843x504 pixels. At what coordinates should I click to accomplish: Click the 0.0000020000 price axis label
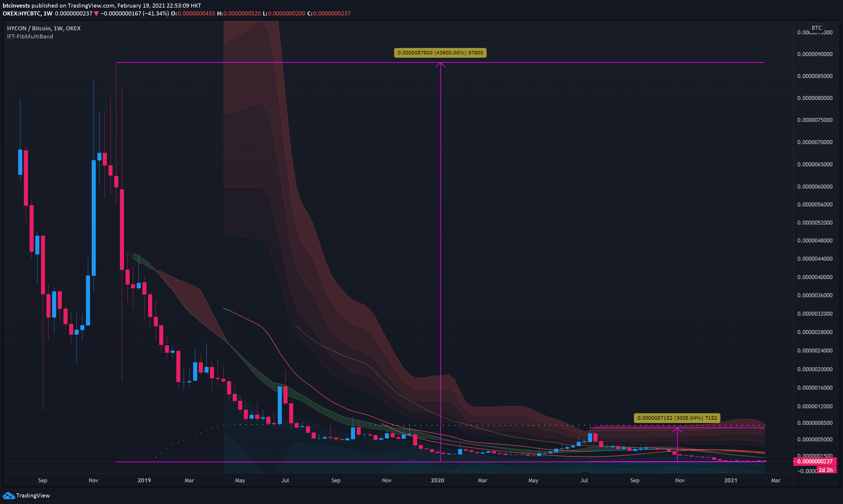click(x=815, y=369)
